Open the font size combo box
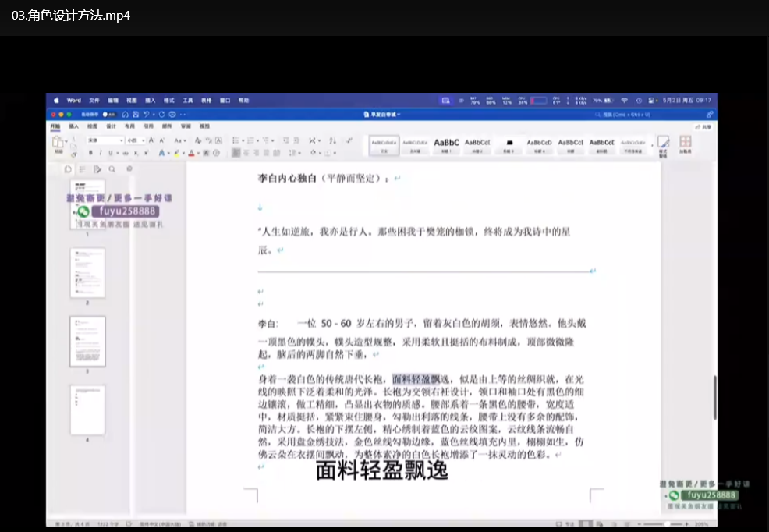Viewport: 769px width, 532px height. click(x=136, y=140)
